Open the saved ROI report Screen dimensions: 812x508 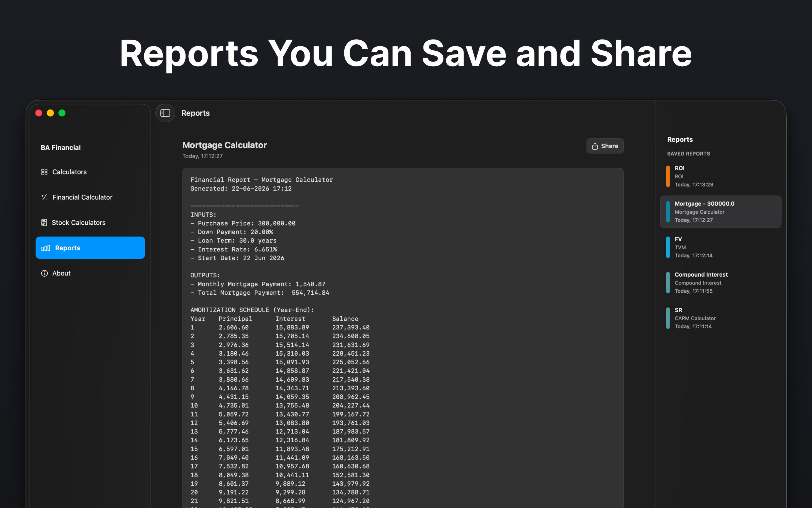tap(720, 176)
